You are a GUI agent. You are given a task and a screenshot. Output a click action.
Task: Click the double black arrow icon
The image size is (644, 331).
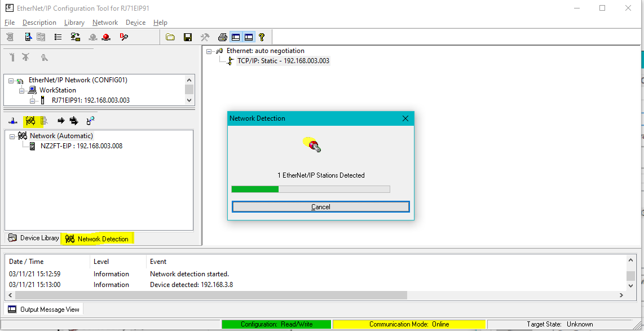(74, 121)
